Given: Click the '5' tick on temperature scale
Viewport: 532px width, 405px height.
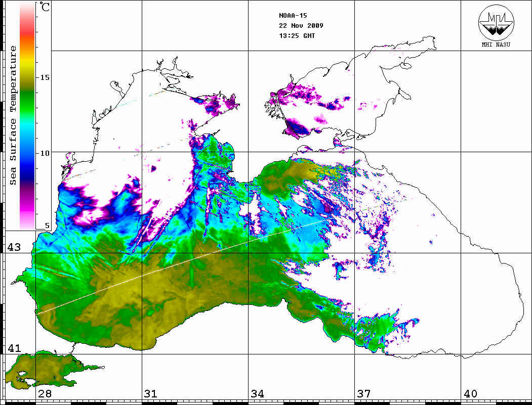Looking at the screenshot, I should click(x=47, y=226).
